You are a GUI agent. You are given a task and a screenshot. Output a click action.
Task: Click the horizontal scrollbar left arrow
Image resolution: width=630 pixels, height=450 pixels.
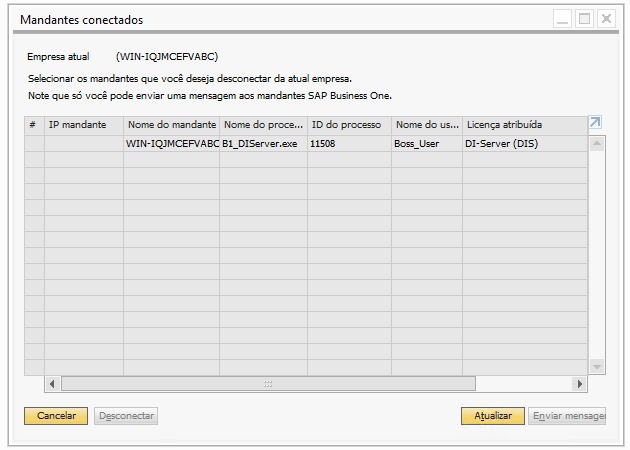coord(53,384)
